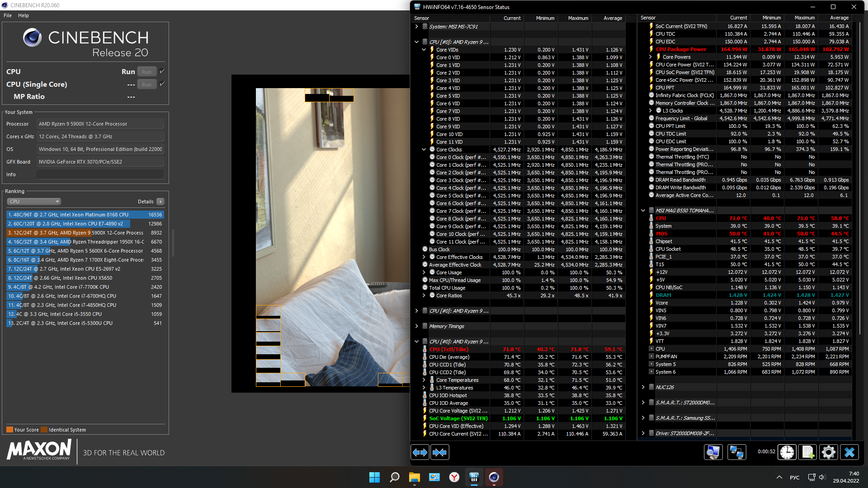This screenshot has height=488, width=868.
Task: Collapse the Core Clocks tree group
Action: click(424, 150)
